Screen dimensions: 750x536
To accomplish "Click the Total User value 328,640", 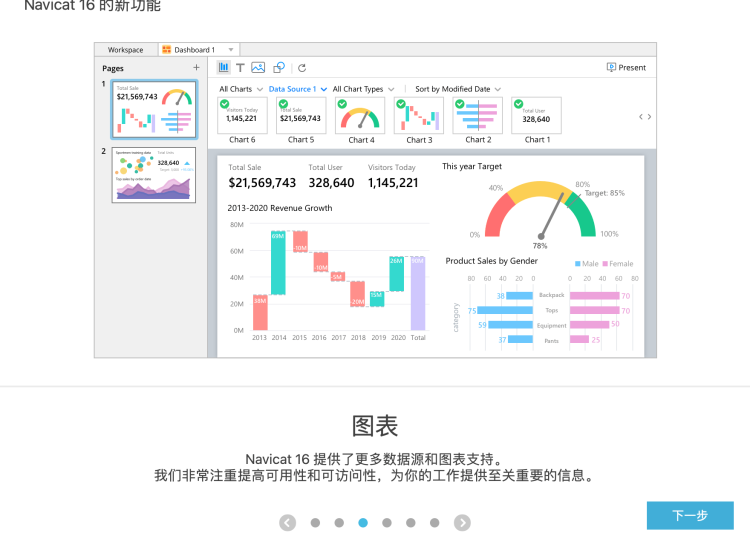I will (x=331, y=183).
